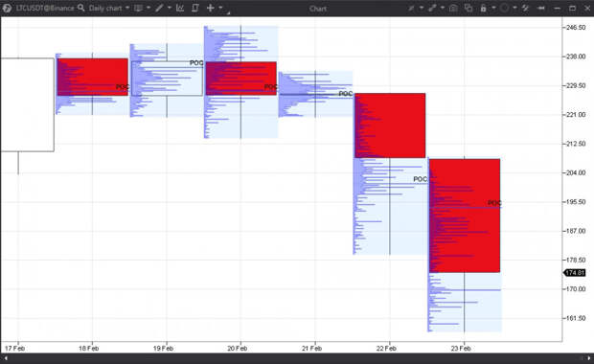Click the LTCUSDT@Binance instrument name
Image resolution: width=594 pixels, height=364 pixels.
click(x=45, y=8)
